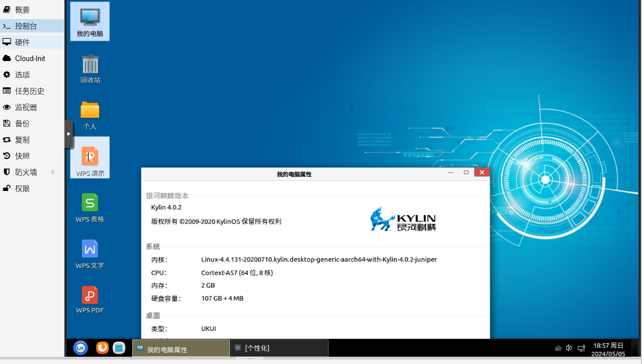Select the 个人 home folder icon
The image size is (642, 364).
click(90, 115)
